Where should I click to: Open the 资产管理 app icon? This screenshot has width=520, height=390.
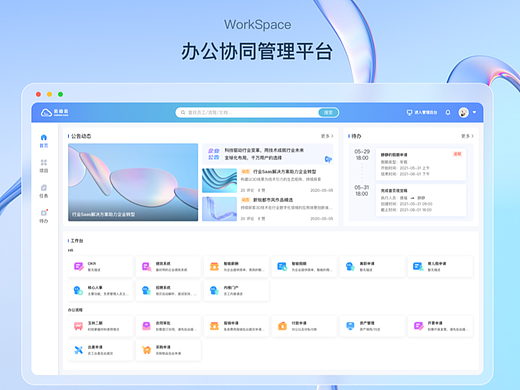350,326
